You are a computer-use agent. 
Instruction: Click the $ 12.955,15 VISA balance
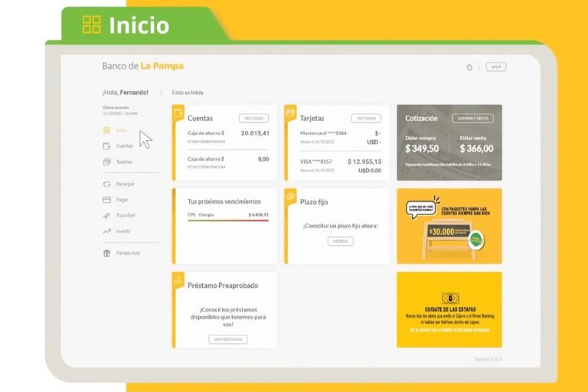[x=364, y=162]
